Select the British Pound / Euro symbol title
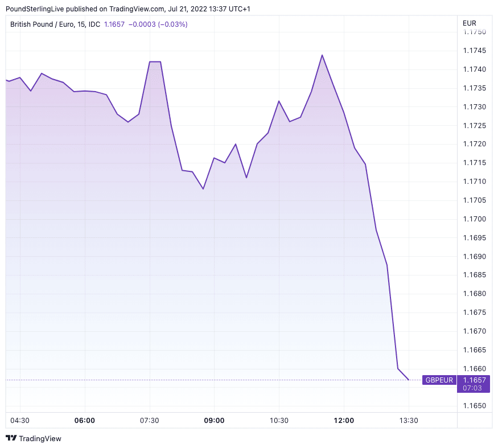This screenshot has height=448, width=498. click(x=55, y=24)
